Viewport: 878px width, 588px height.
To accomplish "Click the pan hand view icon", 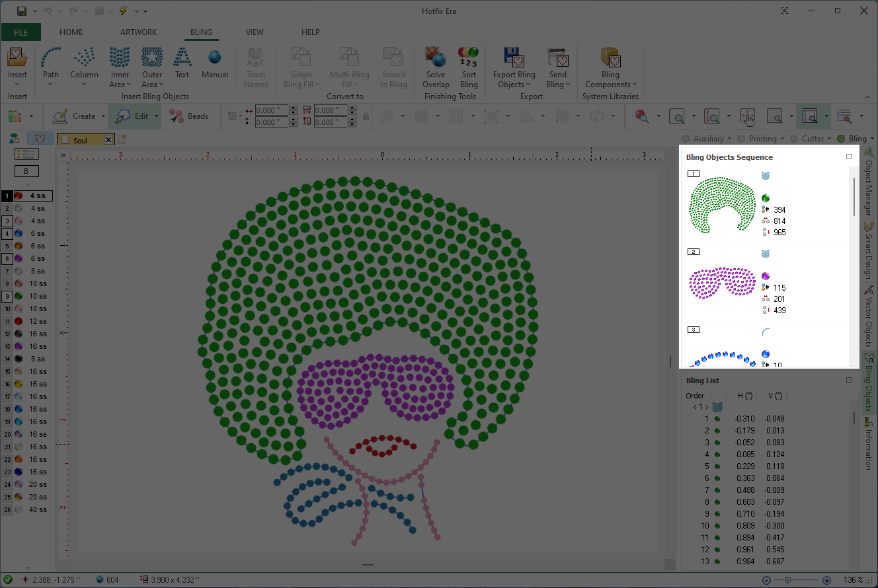I will 748,116.
